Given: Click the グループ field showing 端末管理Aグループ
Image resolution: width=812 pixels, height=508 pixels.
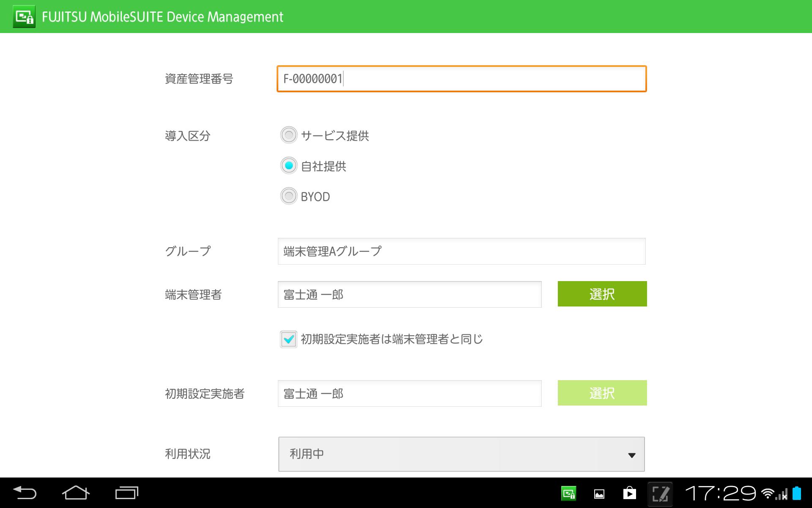Looking at the screenshot, I should click(461, 251).
